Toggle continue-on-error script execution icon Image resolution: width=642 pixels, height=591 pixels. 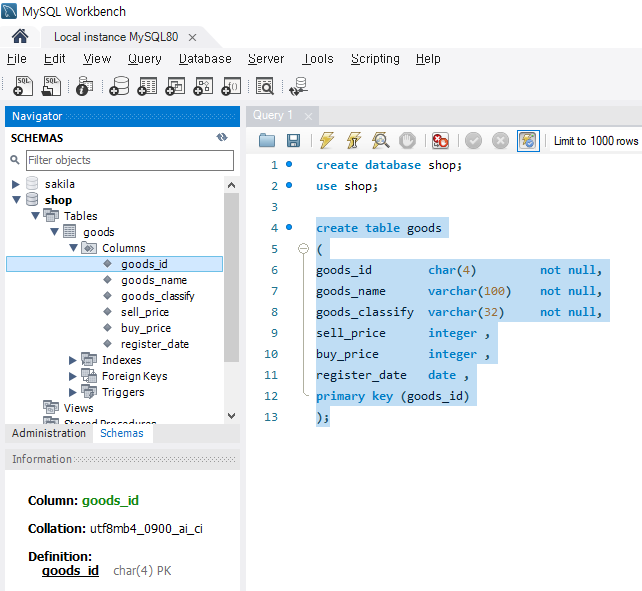(x=441, y=140)
